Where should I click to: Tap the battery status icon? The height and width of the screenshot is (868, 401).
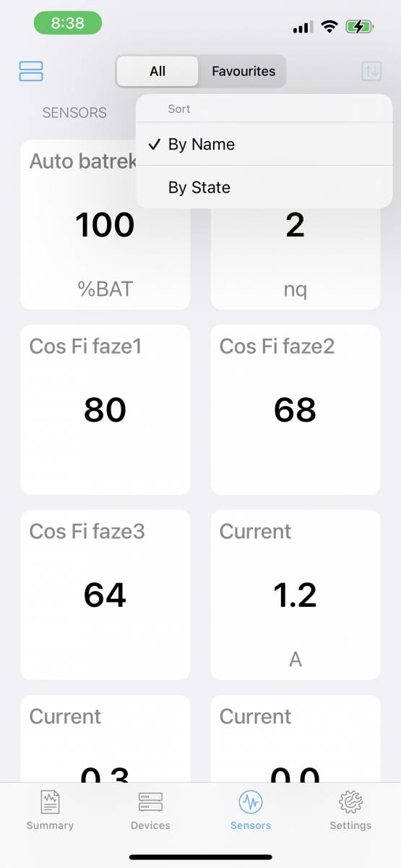[359, 27]
